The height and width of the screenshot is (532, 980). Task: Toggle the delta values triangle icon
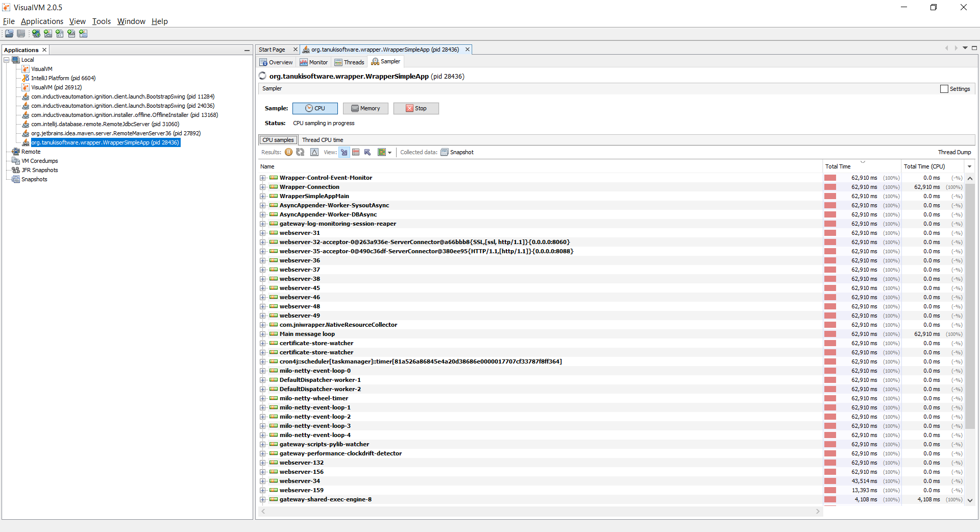pos(314,152)
